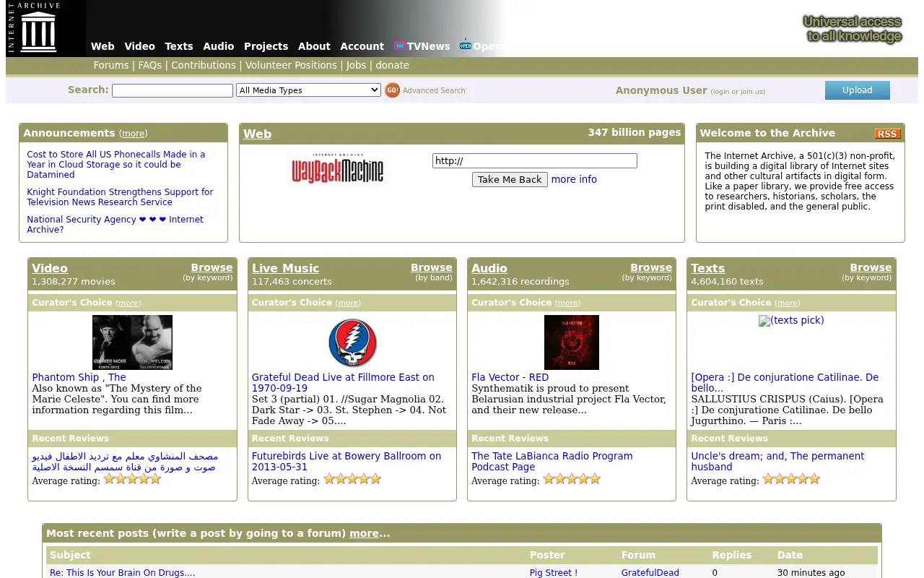Open the Web menu item
The image size is (924, 578).
(103, 46)
